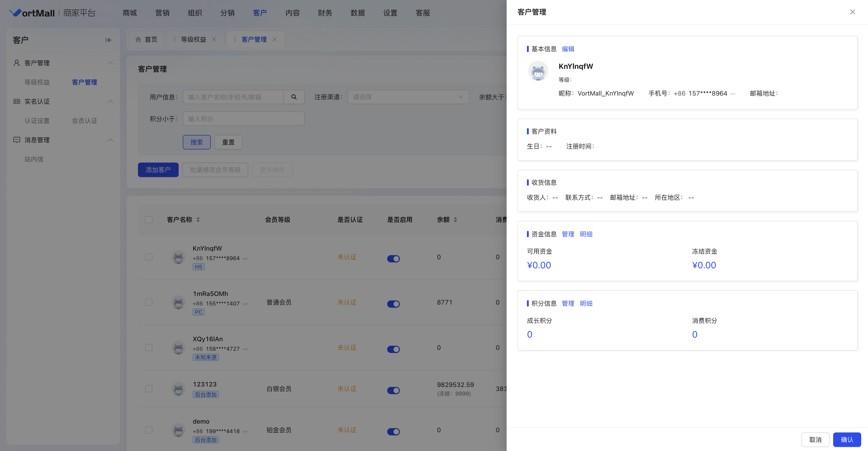This screenshot has width=868, height=451.
Task: Click the home icon on 首页 tab
Action: coord(138,39)
